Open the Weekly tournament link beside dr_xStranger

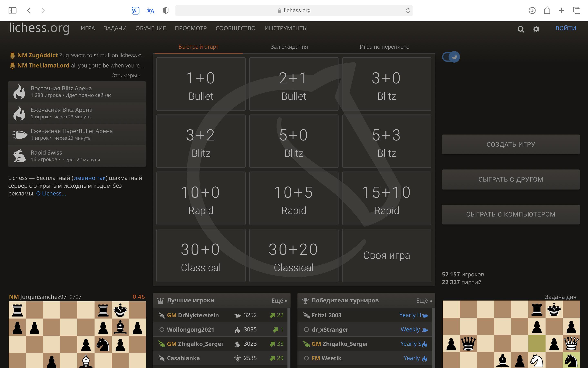(414, 330)
